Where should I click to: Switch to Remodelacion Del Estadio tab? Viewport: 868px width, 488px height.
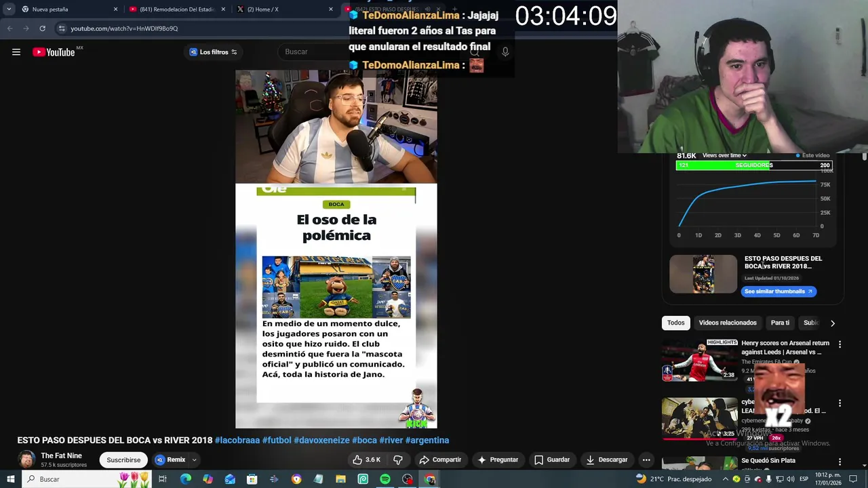pos(177,9)
